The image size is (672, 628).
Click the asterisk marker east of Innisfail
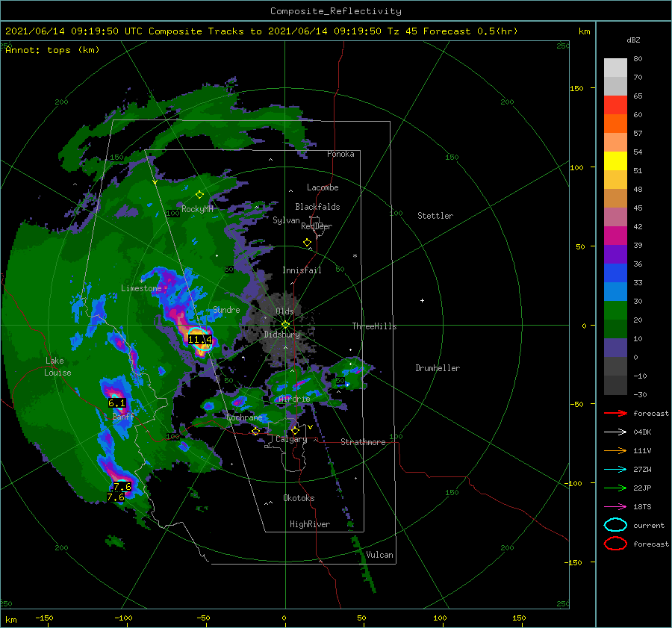[355, 256]
